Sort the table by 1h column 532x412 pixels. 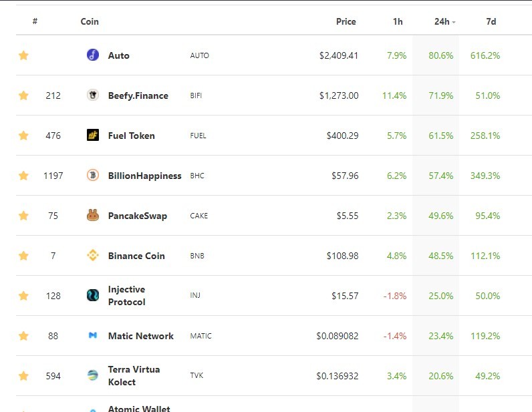pyautogui.click(x=398, y=22)
